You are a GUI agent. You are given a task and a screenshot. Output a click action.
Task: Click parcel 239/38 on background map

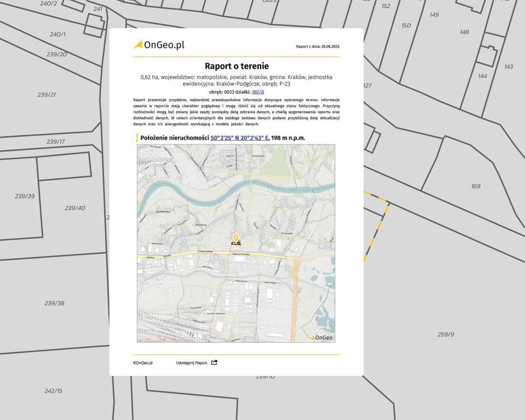[x=54, y=303]
